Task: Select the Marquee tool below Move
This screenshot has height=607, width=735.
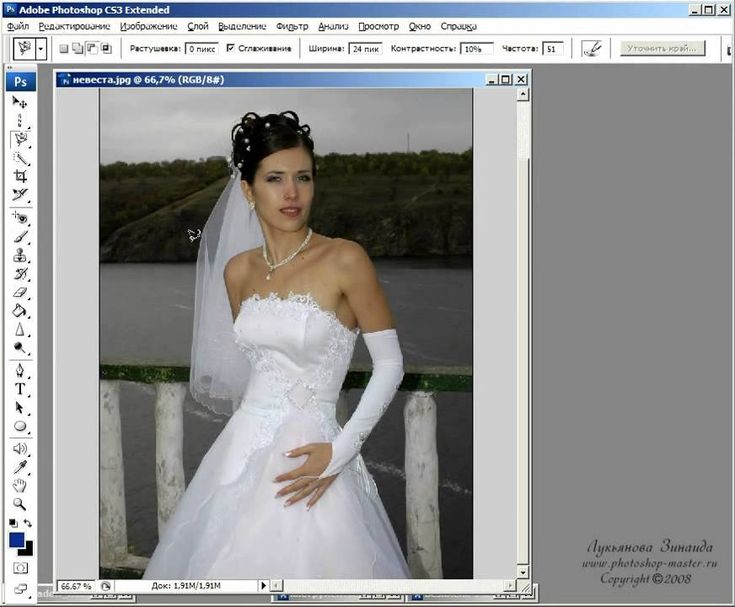Action: [20, 120]
